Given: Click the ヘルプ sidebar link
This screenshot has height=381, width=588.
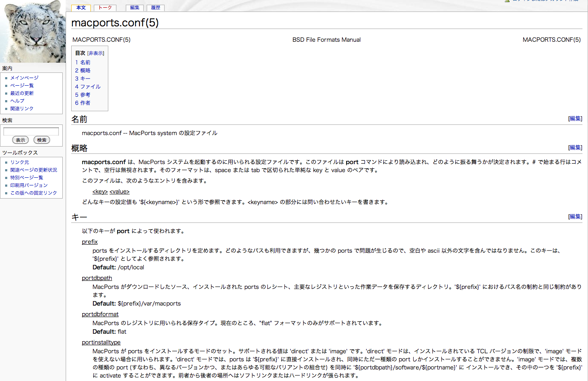Looking at the screenshot, I should click(17, 101).
